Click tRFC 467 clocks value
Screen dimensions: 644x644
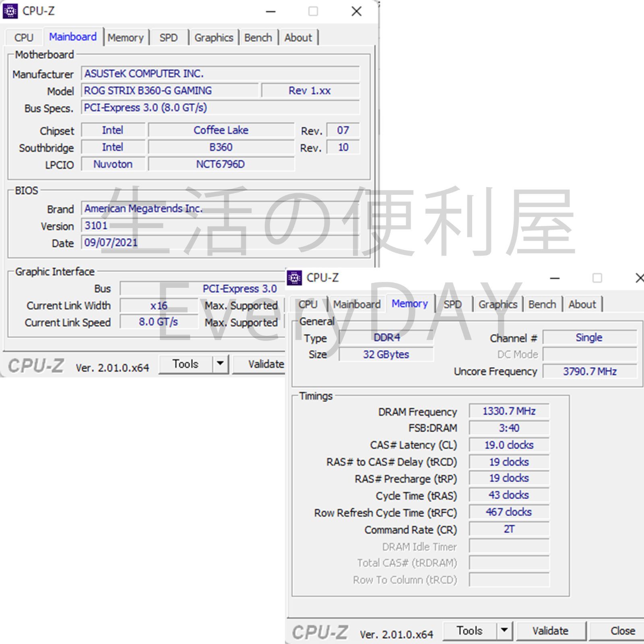tap(509, 512)
